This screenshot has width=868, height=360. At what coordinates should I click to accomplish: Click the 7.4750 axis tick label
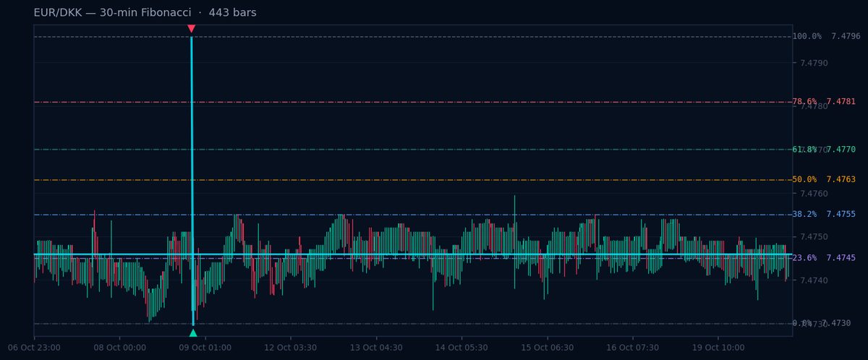[814, 236]
